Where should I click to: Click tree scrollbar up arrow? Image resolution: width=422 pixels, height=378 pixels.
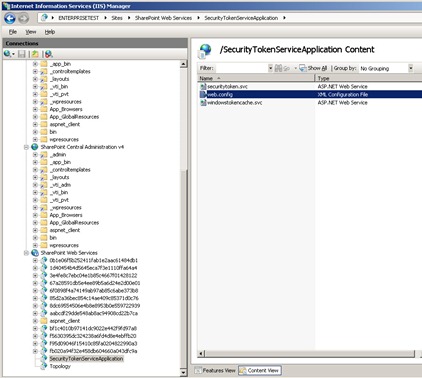click(183, 64)
